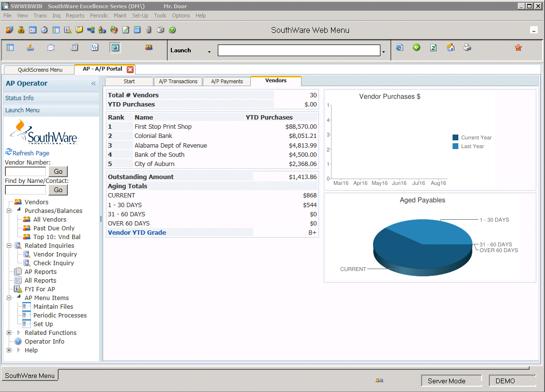The width and height of the screenshot is (545, 392).
Task: Collapse the Purchases/Balances tree node
Action: [9, 211]
